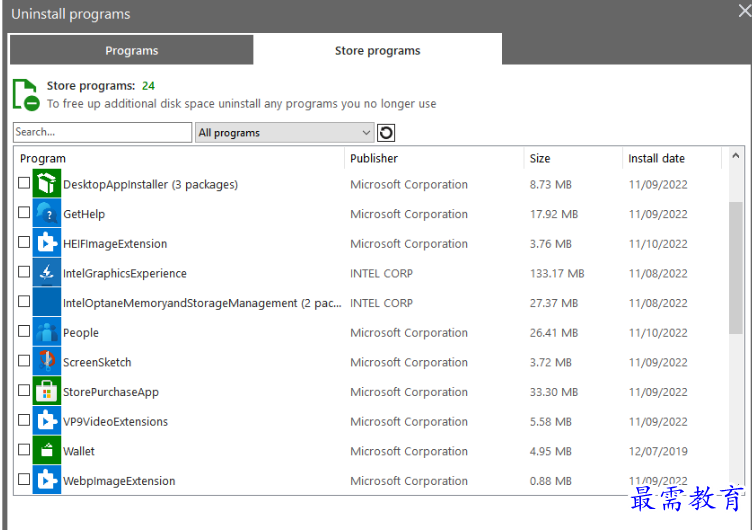Screen dimensions: 752x530
Task: Select the StorePurchaseApp program name
Action: point(111,392)
